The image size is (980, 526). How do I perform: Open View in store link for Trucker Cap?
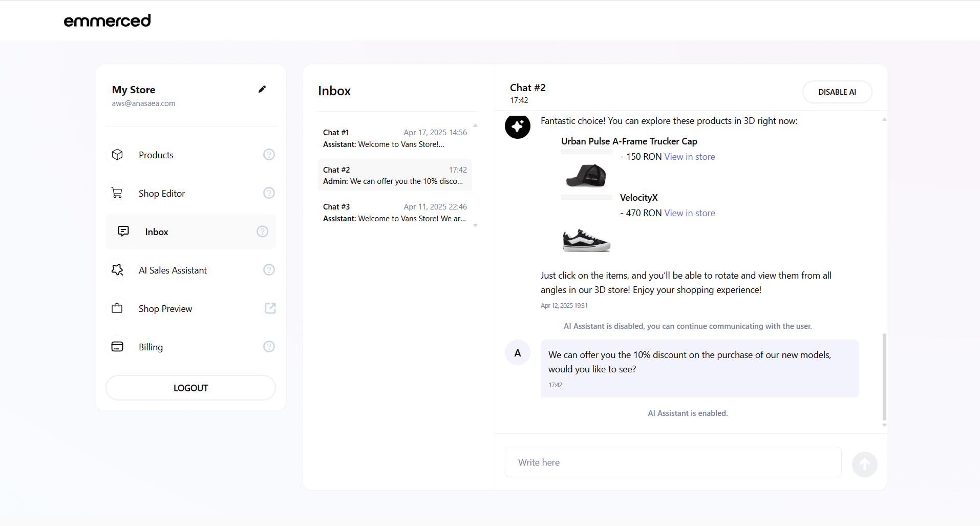tap(689, 157)
